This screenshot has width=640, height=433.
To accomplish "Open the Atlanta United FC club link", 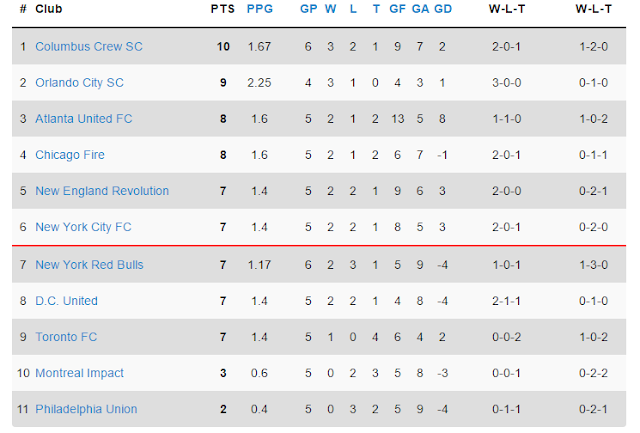I will 84,119.
